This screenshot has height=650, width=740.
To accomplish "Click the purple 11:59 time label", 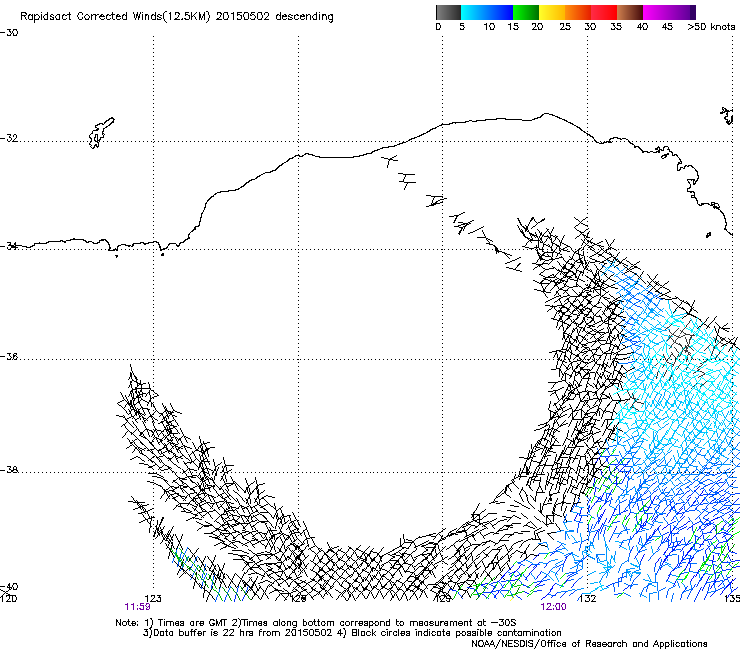I will 137,607.
